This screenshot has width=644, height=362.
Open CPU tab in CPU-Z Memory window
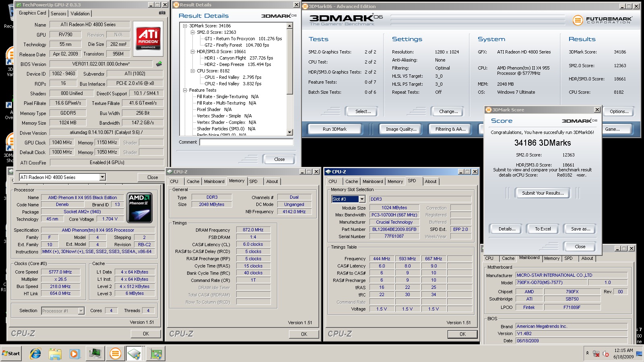(174, 181)
